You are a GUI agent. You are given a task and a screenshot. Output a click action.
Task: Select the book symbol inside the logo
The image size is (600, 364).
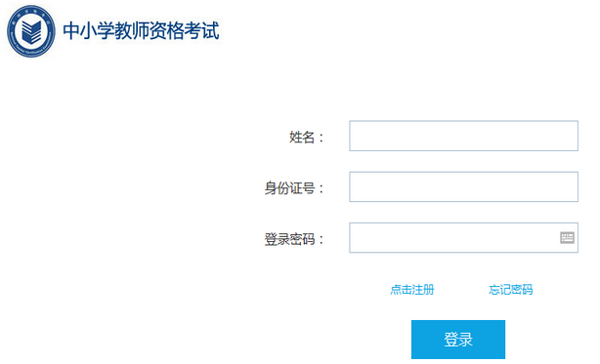pos(31,32)
